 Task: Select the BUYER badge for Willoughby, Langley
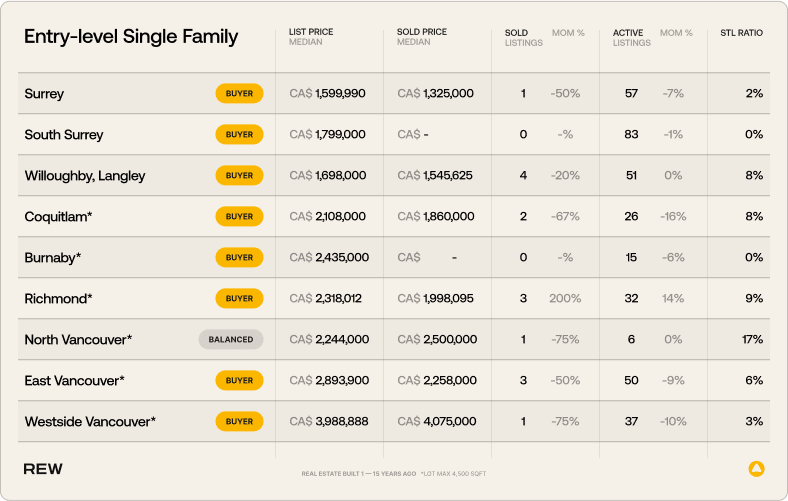(x=239, y=175)
